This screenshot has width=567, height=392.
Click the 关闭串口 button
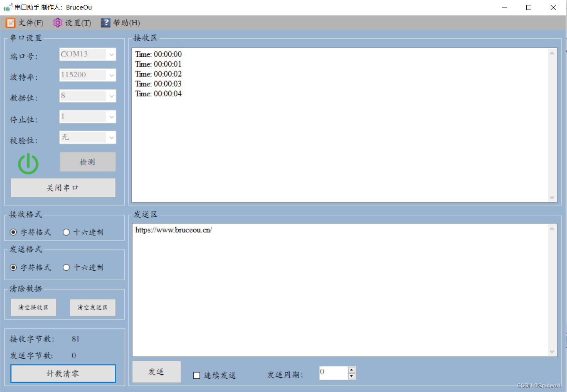click(63, 188)
